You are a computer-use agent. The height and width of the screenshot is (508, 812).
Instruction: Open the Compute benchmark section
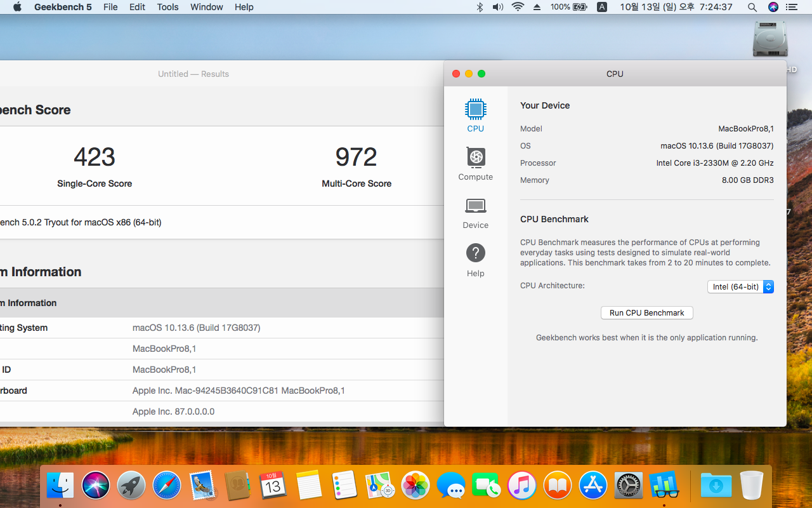476,164
